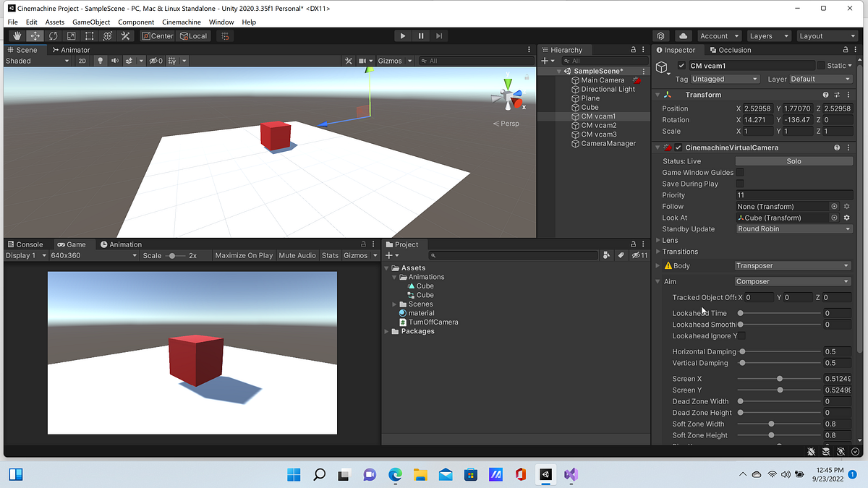Open Transform component help icon
The height and width of the screenshot is (488, 868).
pyautogui.click(x=825, y=95)
